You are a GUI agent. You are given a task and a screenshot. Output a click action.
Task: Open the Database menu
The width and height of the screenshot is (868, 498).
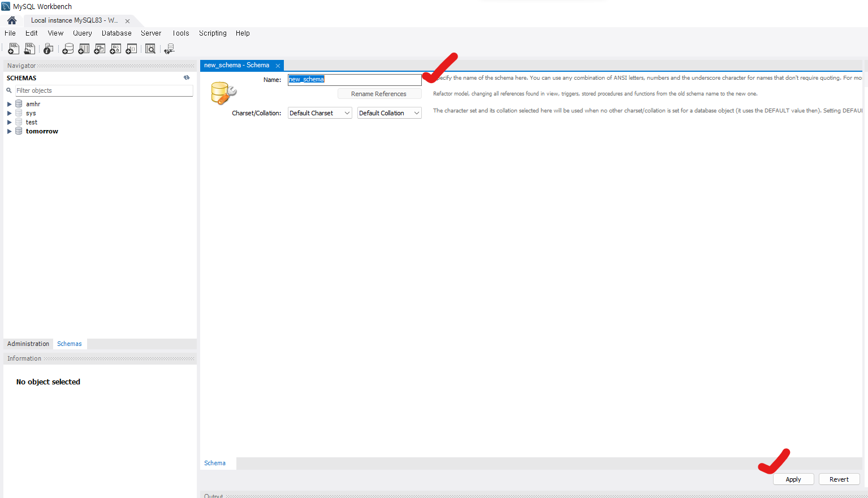[116, 33]
